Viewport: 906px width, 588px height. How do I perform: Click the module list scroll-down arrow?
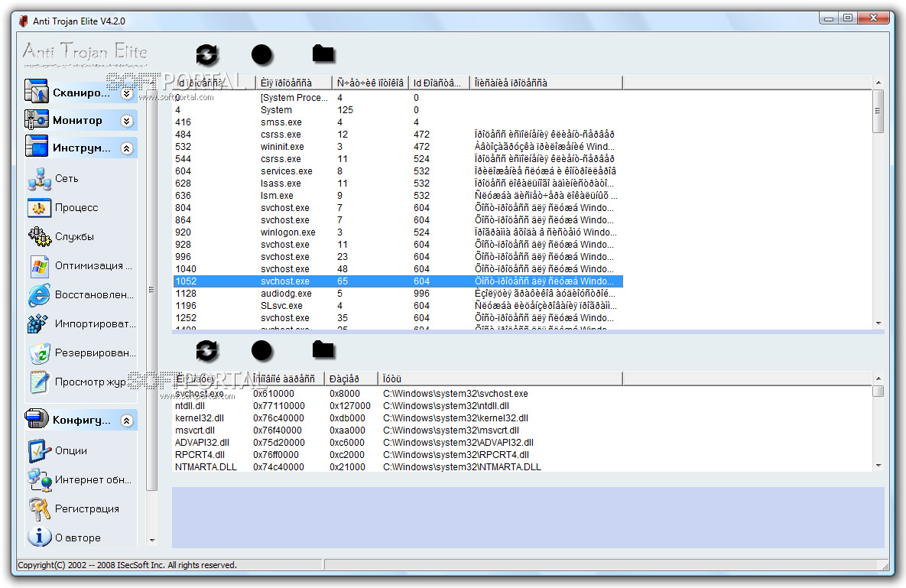pyautogui.click(x=878, y=465)
